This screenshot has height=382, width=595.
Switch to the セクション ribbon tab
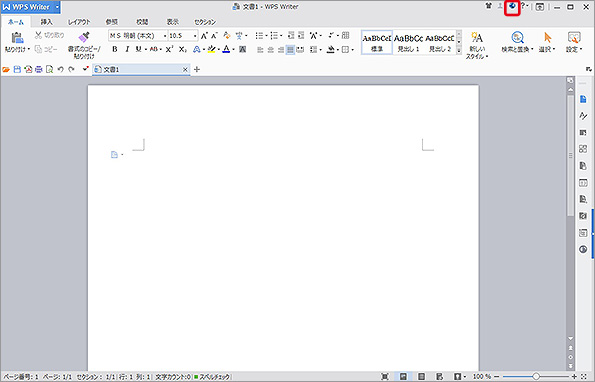pos(205,22)
